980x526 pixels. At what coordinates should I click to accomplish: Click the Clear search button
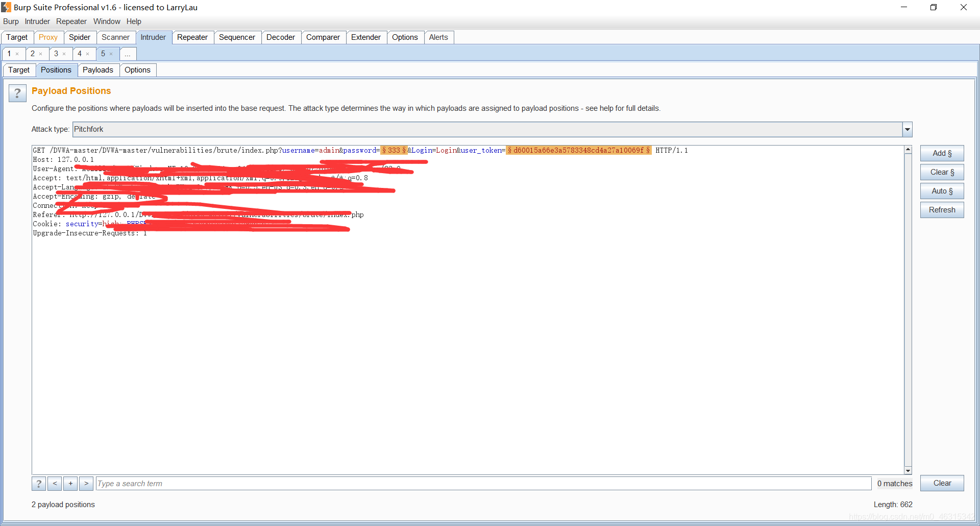[942, 483]
